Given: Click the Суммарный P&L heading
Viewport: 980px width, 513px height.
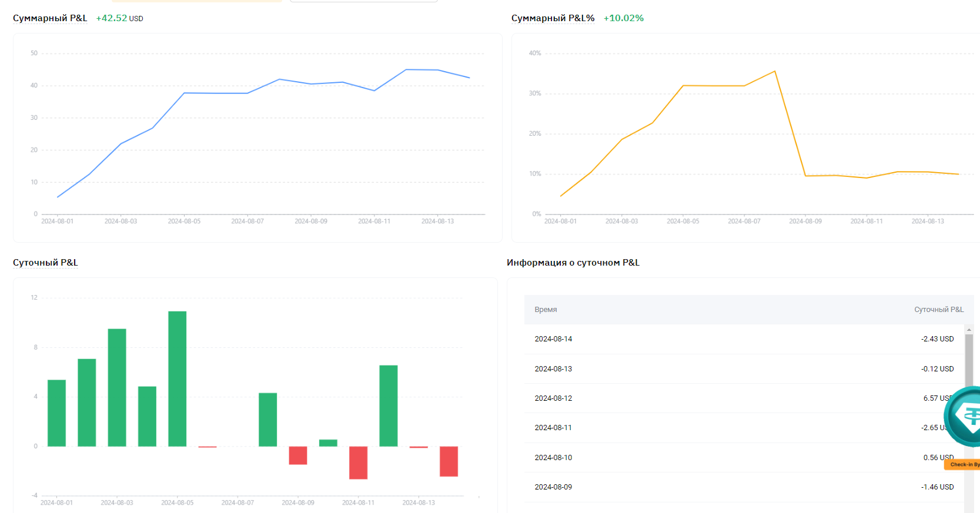Looking at the screenshot, I should [x=50, y=18].
